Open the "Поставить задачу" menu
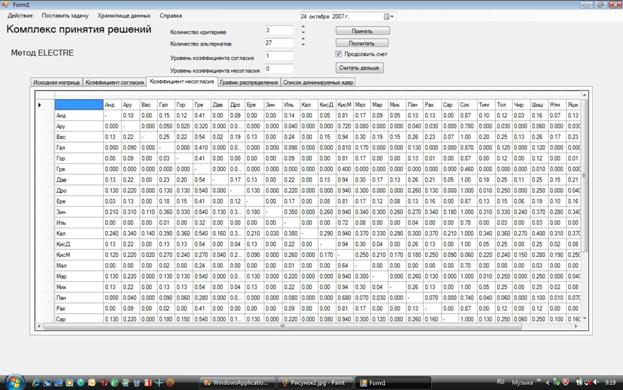623x390 pixels. click(65, 15)
